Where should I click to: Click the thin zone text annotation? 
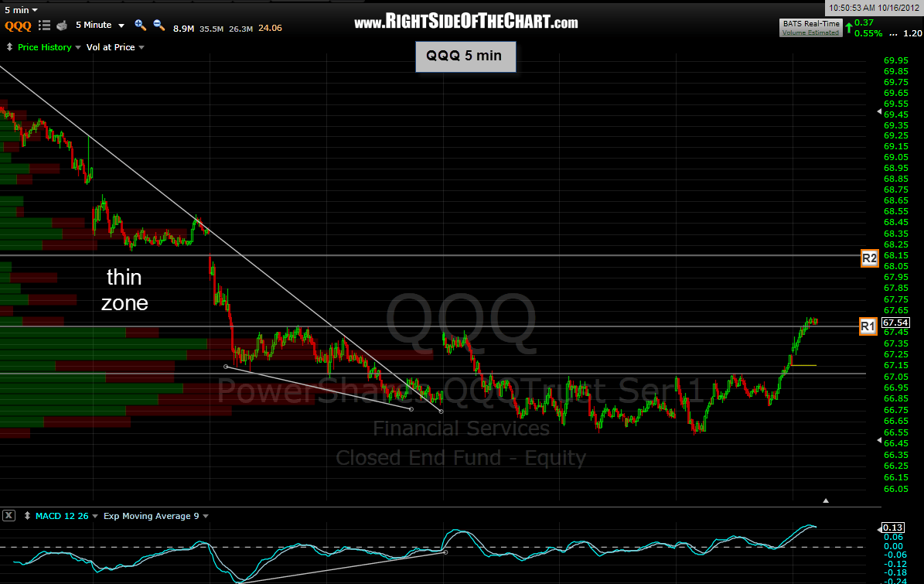[124, 290]
